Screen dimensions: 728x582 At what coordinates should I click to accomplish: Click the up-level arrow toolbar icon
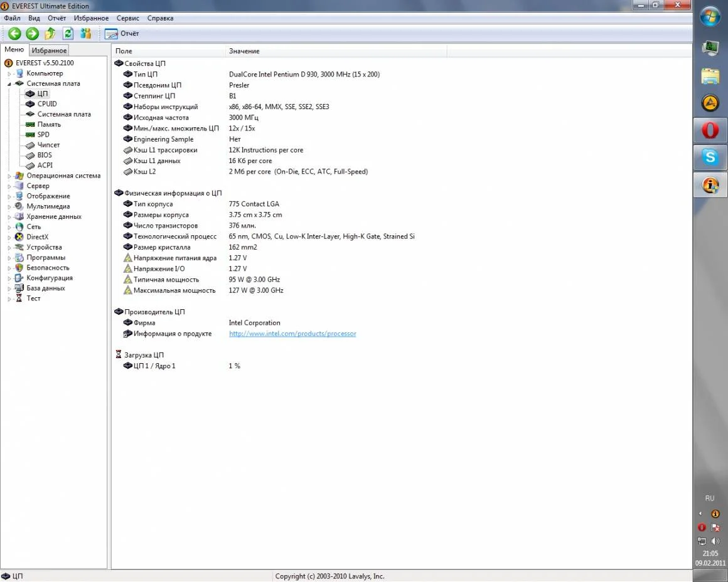point(50,33)
